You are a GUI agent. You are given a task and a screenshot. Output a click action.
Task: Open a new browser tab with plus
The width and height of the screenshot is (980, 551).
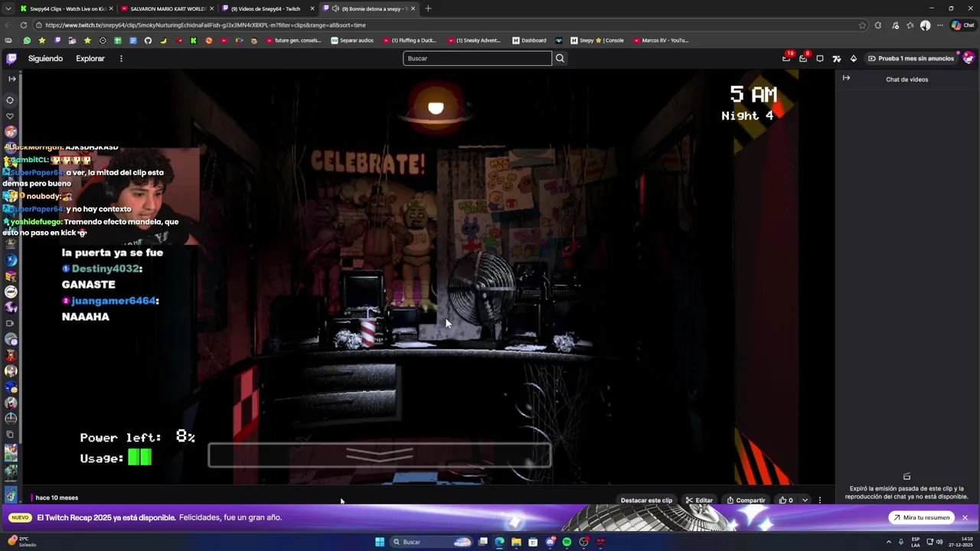pos(428,8)
